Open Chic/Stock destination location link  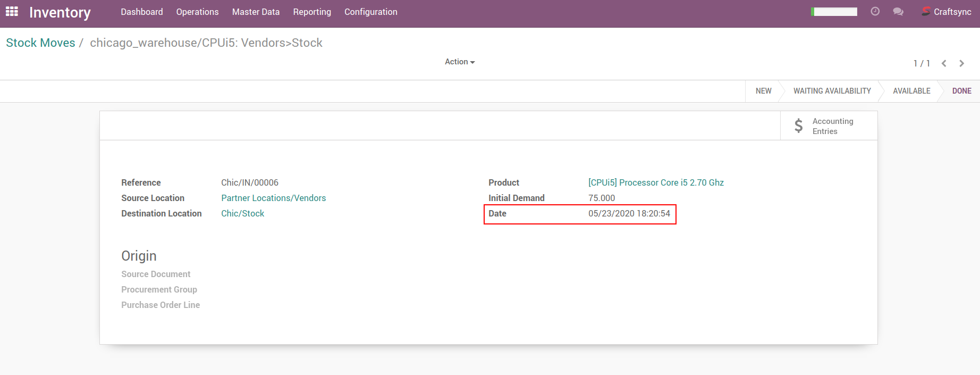[242, 213]
